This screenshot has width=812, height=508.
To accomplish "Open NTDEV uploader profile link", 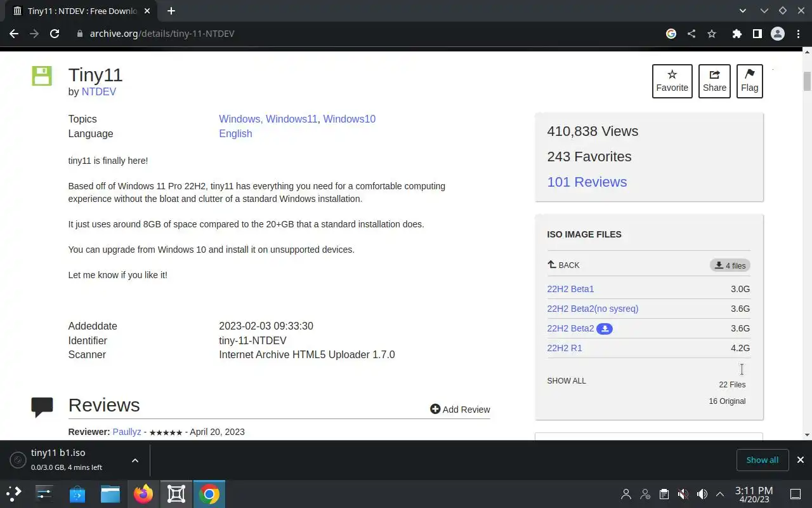I will coord(98,91).
